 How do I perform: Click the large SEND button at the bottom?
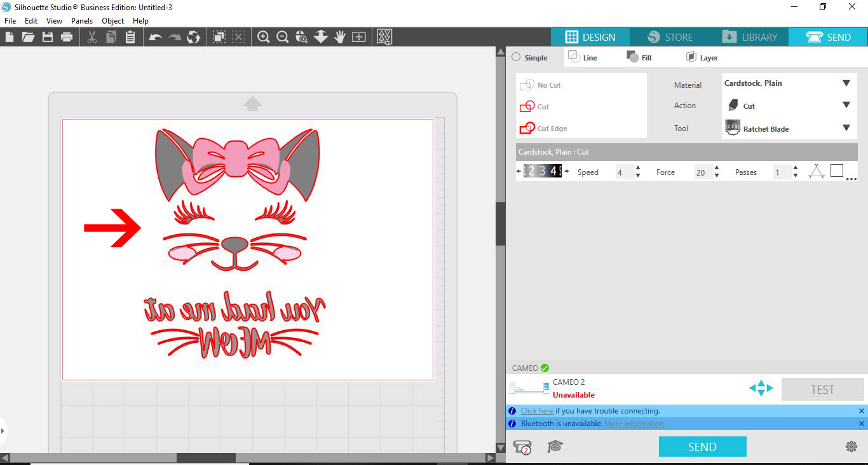pyautogui.click(x=702, y=447)
